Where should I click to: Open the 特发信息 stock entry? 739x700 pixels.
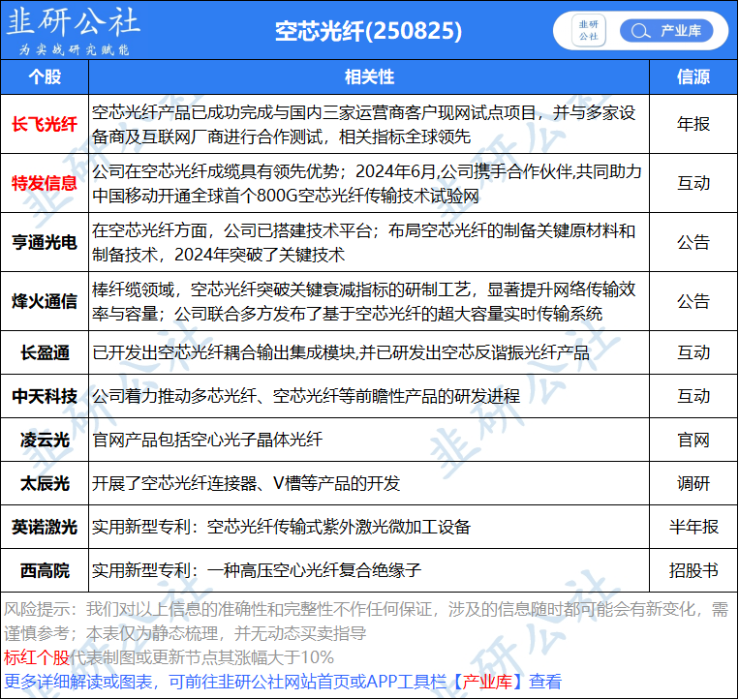45,183
